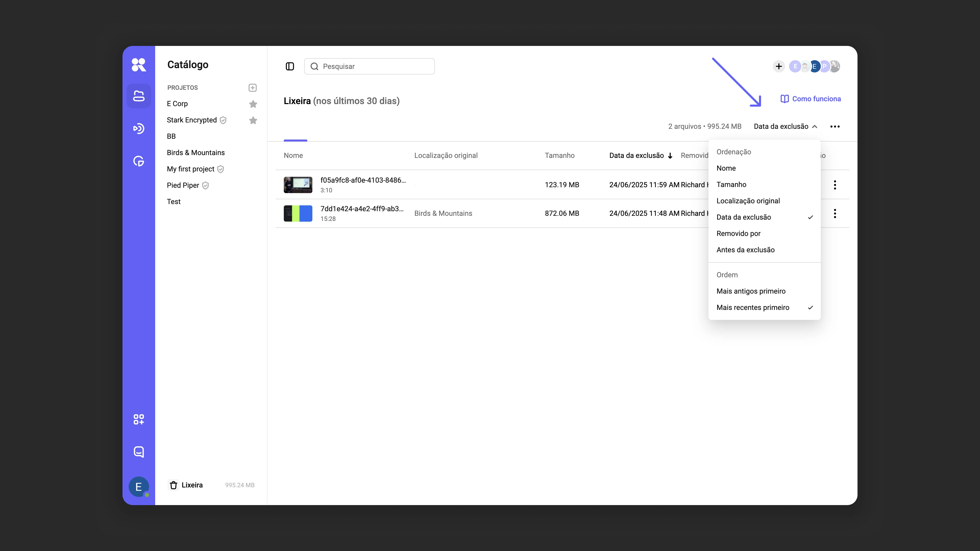The width and height of the screenshot is (980, 551).
Task: Open thumbnail of f05a9fc8 video file
Action: click(298, 185)
